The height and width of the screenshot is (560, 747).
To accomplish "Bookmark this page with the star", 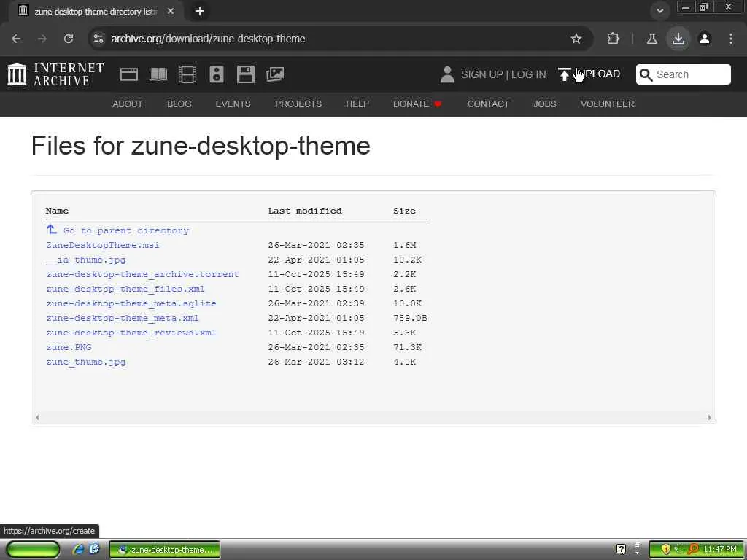I will pyautogui.click(x=576, y=39).
